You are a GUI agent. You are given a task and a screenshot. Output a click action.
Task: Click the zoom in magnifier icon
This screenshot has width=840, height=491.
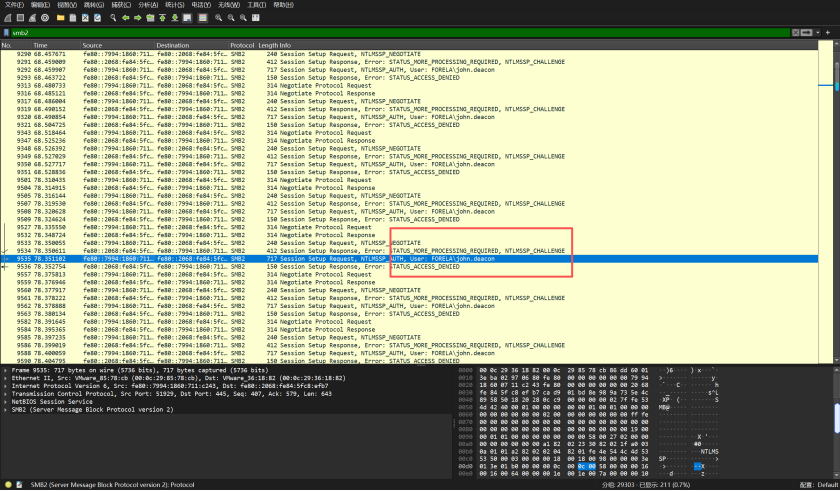(x=220, y=17)
